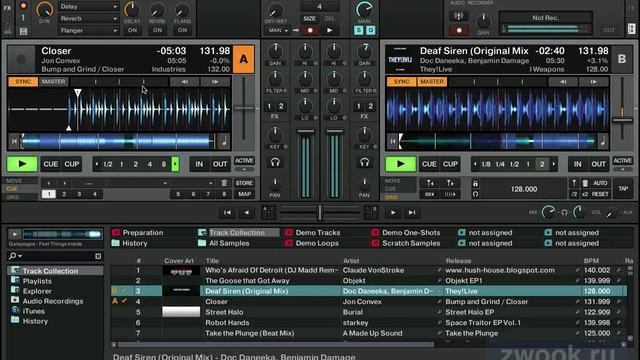Open the Delay effect dropdown
This screenshot has width=640, height=360.
coord(89,7)
